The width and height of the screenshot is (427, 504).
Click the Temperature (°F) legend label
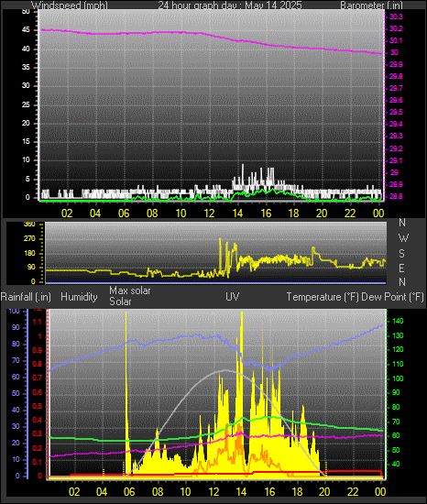(x=323, y=297)
